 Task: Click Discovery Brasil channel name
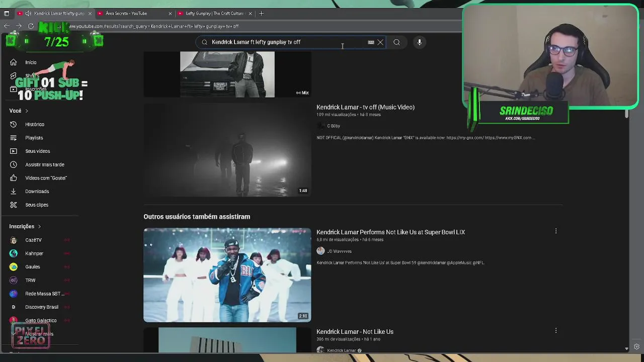[42, 307]
